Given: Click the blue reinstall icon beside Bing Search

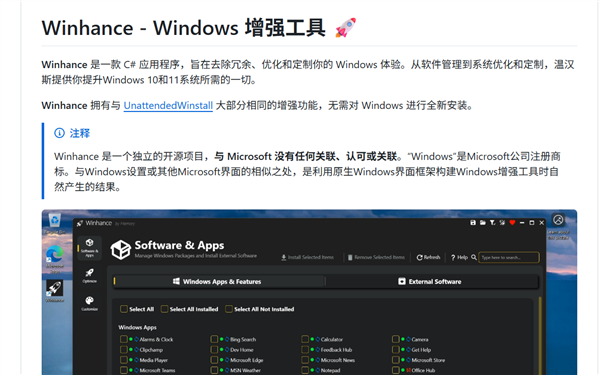Looking at the screenshot, I should [227, 339].
